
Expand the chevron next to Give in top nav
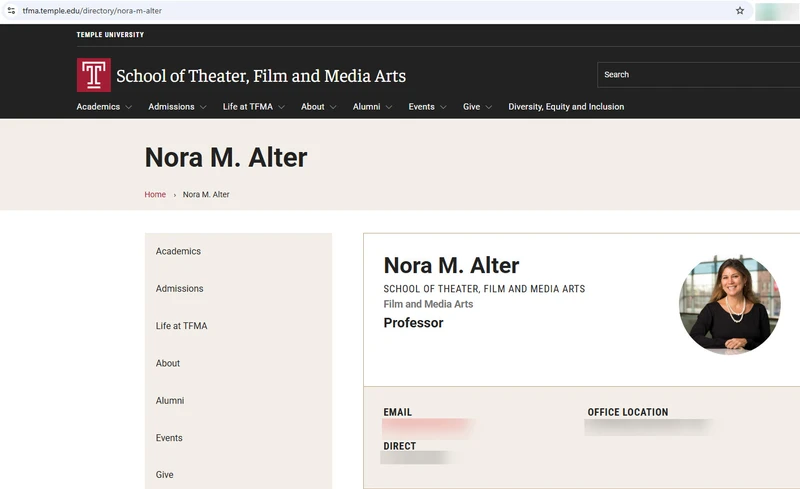[489, 107]
